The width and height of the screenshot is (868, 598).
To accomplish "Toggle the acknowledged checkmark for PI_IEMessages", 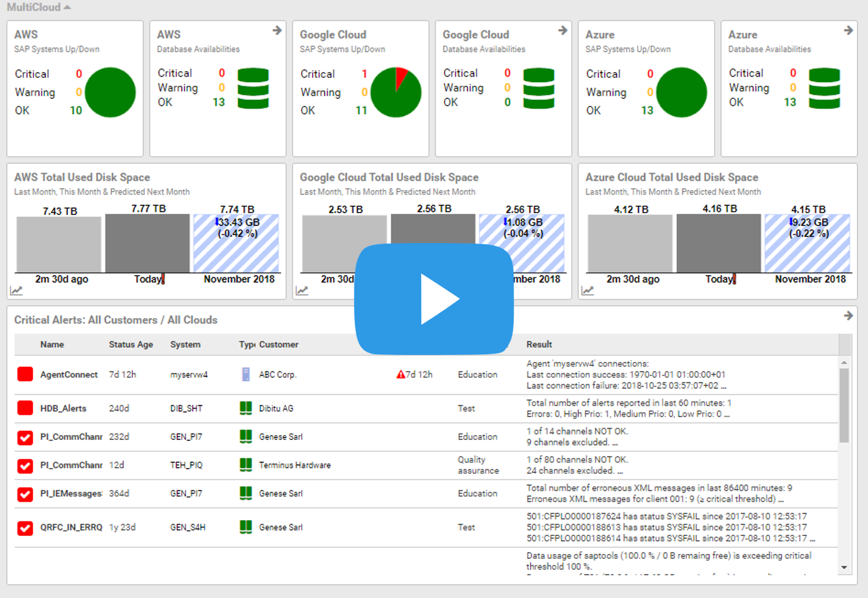I will 25,494.
